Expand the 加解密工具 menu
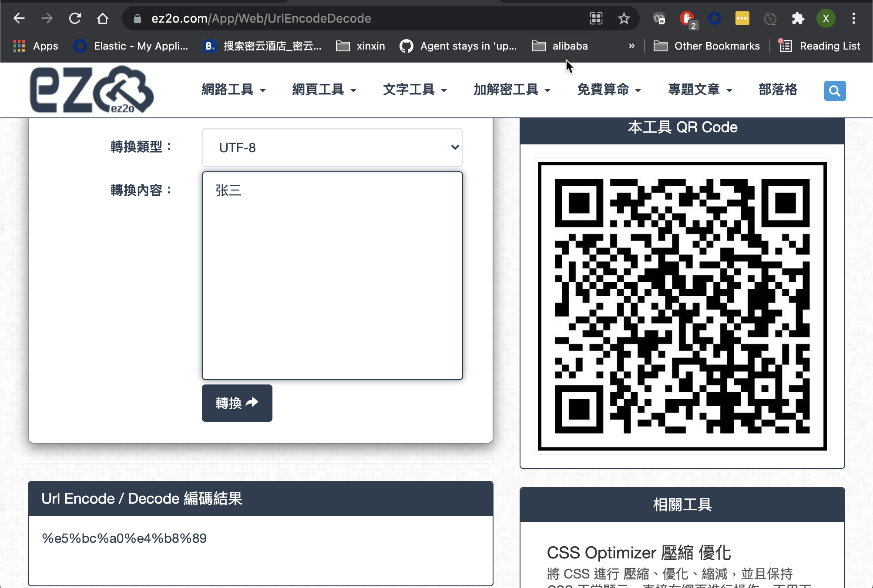This screenshot has width=873, height=588. pos(512,90)
